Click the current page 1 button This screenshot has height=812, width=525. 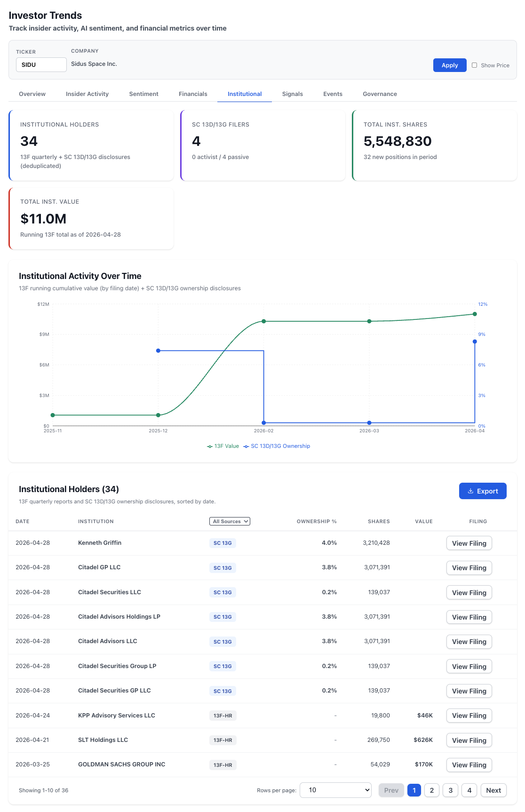(414, 790)
